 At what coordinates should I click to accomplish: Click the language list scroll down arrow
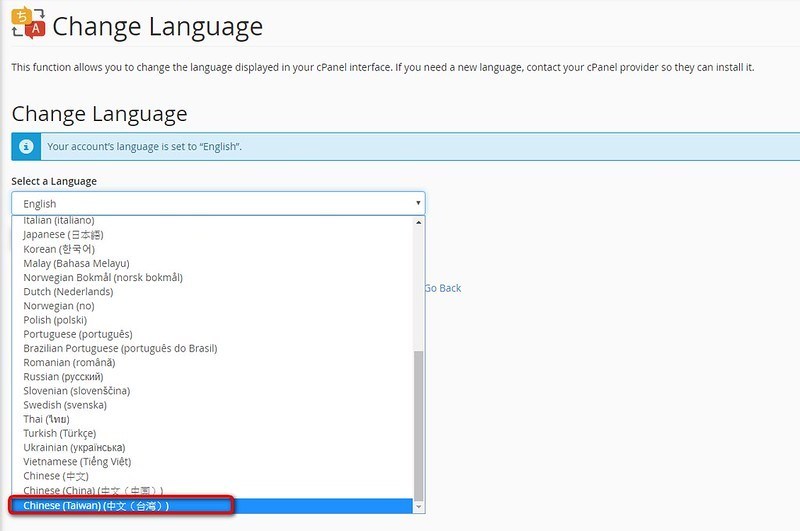(419, 507)
